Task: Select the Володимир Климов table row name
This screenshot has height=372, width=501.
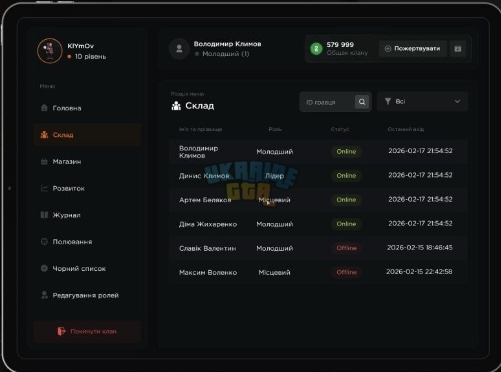Action: (199, 152)
